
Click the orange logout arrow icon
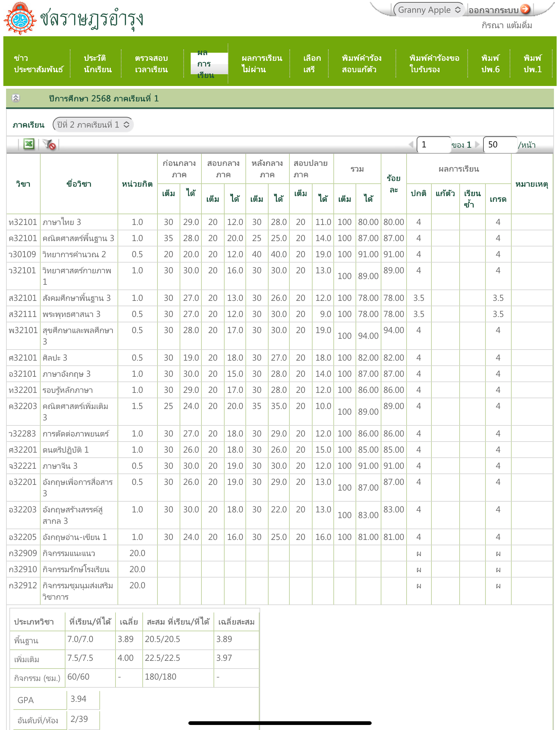tap(525, 9)
